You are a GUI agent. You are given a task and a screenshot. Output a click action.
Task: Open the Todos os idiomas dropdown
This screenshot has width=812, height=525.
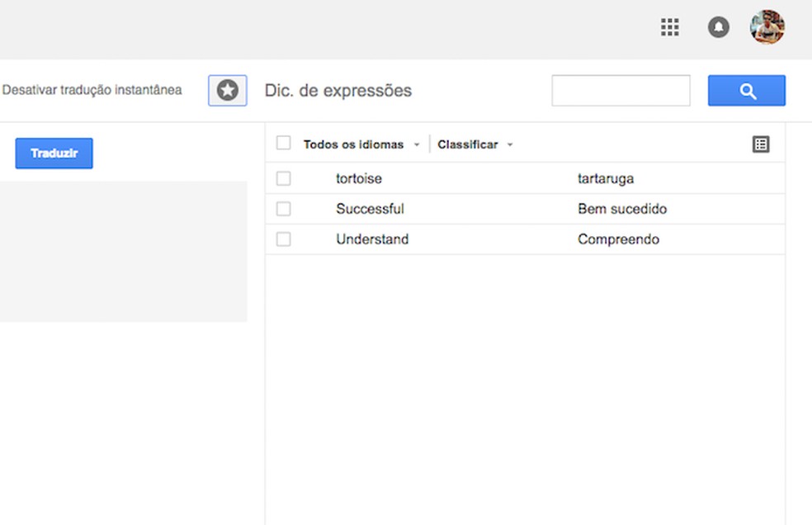pos(353,144)
